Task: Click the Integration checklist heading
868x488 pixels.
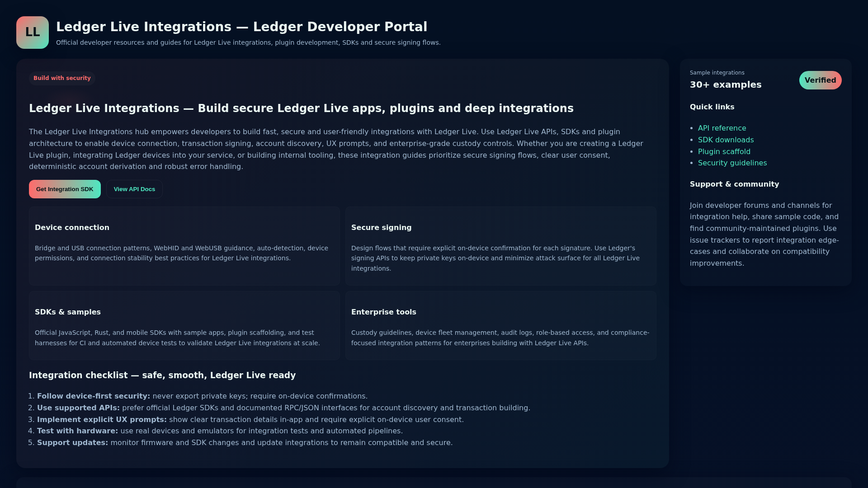Action: tap(162, 375)
